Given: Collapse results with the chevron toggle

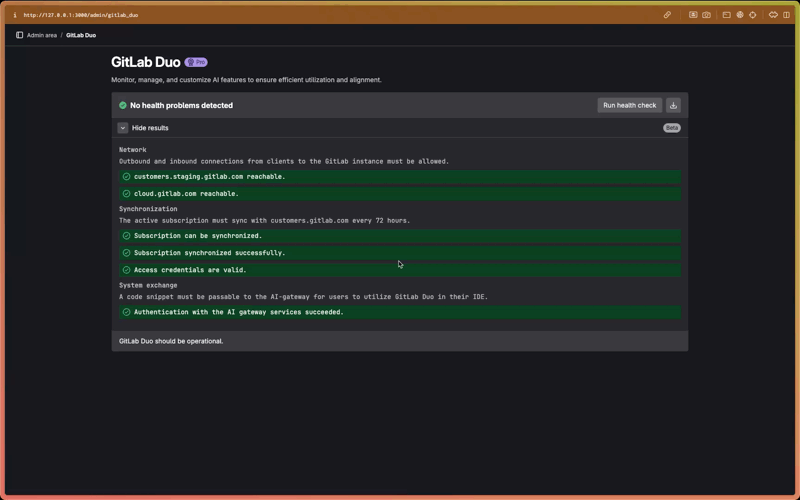Looking at the screenshot, I should point(122,128).
